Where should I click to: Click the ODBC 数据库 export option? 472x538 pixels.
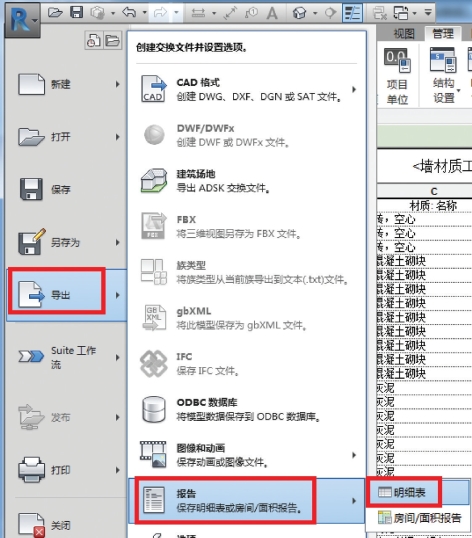tap(246, 409)
